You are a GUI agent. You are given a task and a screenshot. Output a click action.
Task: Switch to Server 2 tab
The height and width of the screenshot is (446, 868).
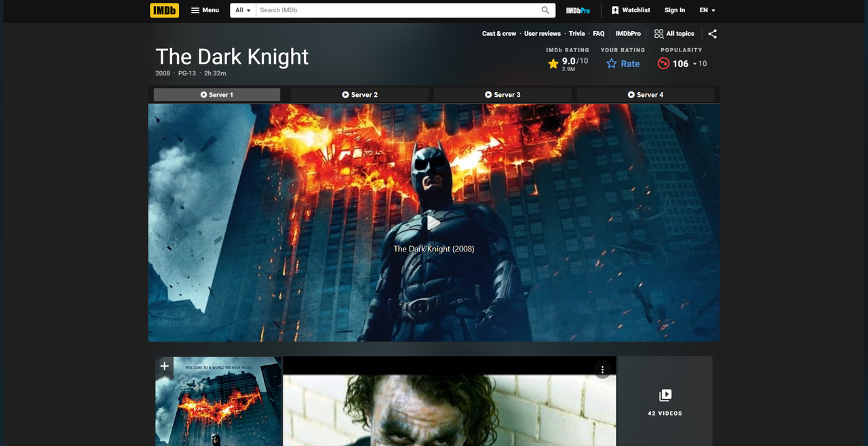[359, 95]
